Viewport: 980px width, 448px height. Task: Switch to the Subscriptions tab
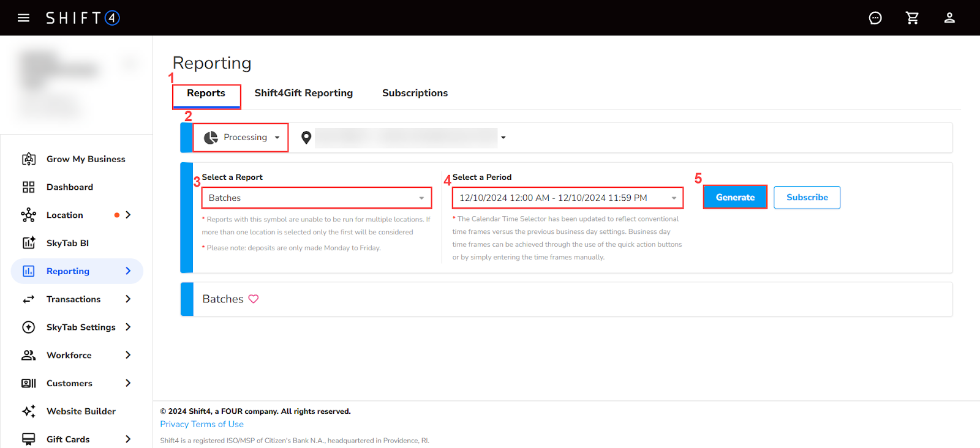tap(415, 93)
